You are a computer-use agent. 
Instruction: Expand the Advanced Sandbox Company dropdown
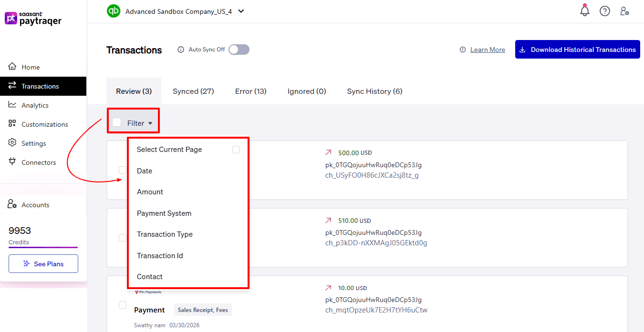coord(241,11)
